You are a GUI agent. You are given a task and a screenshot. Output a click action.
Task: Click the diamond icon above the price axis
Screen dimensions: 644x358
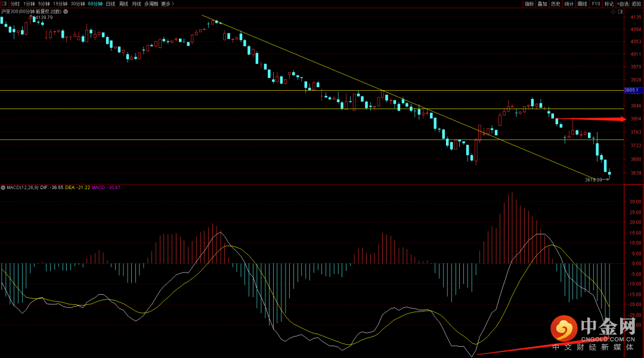[614, 11]
